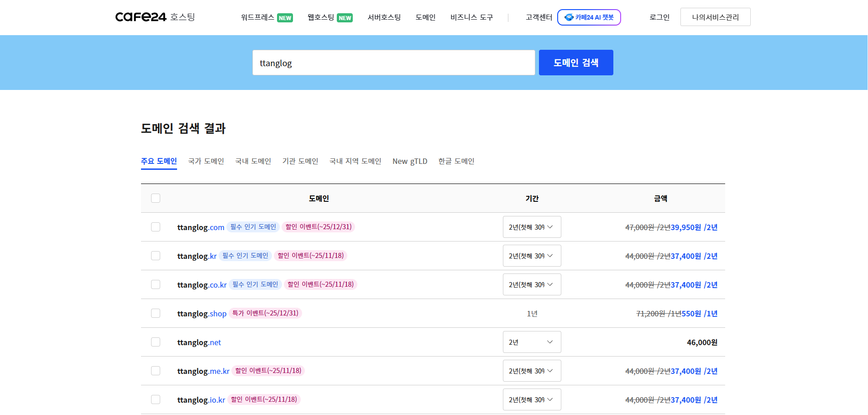Open period dropdown for ttanglog.io.kr
The width and height of the screenshot is (868, 415).
pyautogui.click(x=532, y=399)
